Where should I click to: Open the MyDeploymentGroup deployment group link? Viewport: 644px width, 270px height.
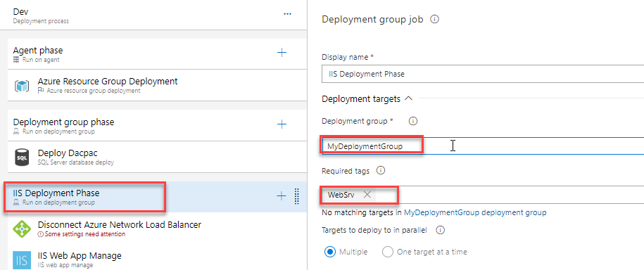pos(475,212)
